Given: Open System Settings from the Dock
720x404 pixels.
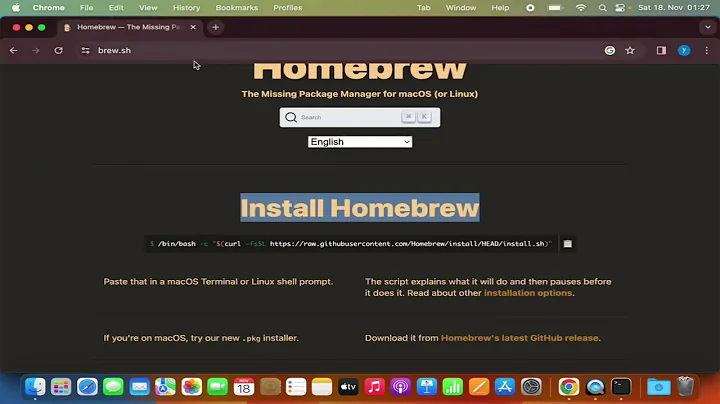Looking at the screenshot, I should (x=531, y=387).
